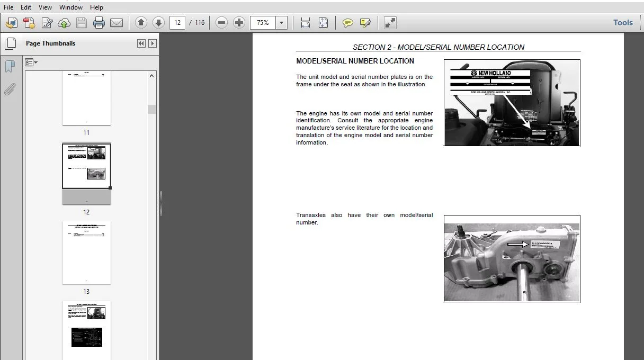Click the Read mode expand icon
The image size is (644, 360).
pyautogui.click(x=390, y=23)
